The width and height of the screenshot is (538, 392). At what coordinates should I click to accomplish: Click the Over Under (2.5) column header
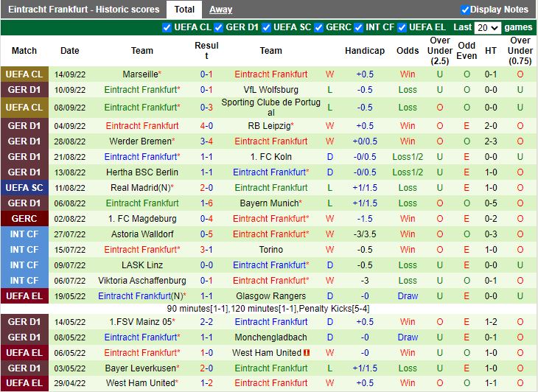(x=439, y=51)
